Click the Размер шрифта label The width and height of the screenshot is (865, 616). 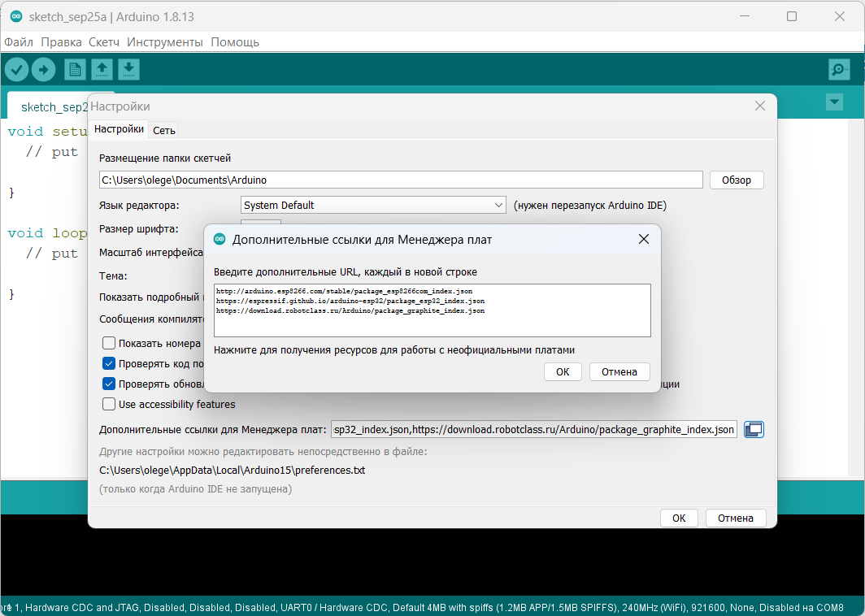click(x=138, y=229)
